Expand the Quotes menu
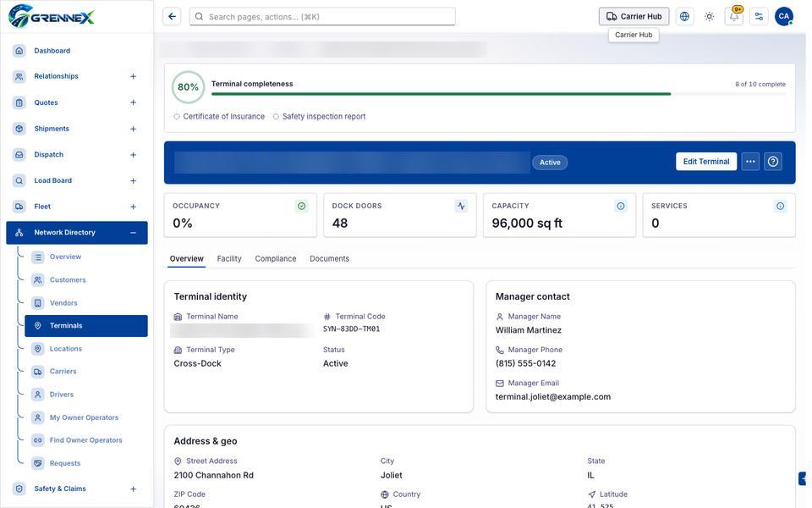 [133, 102]
